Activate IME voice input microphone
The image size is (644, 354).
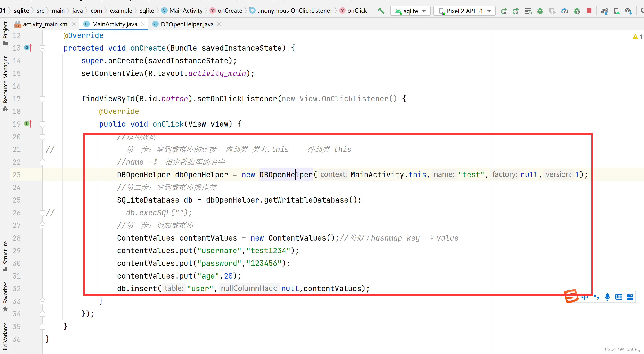coord(607,297)
